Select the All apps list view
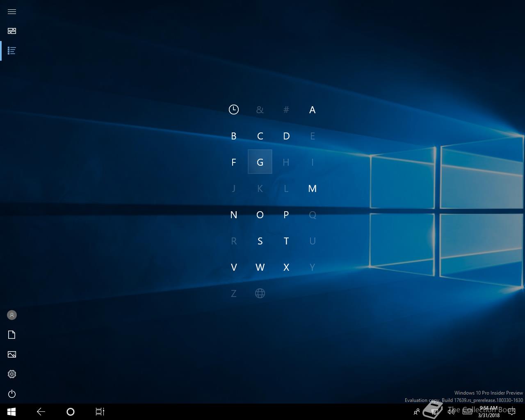 tap(12, 50)
